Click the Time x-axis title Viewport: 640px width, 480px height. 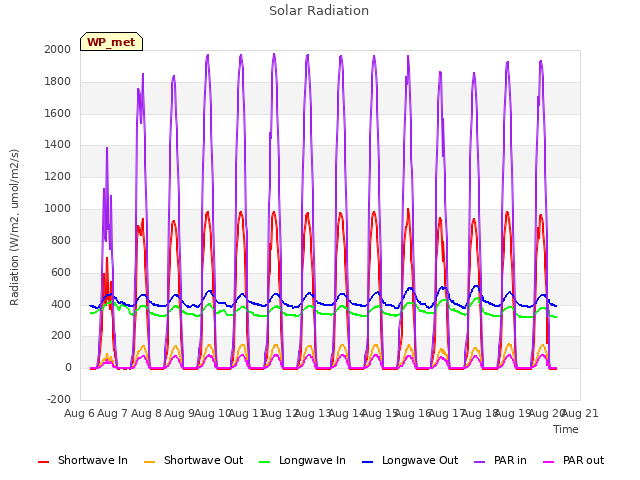pyautogui.click(x=566, y=429)
